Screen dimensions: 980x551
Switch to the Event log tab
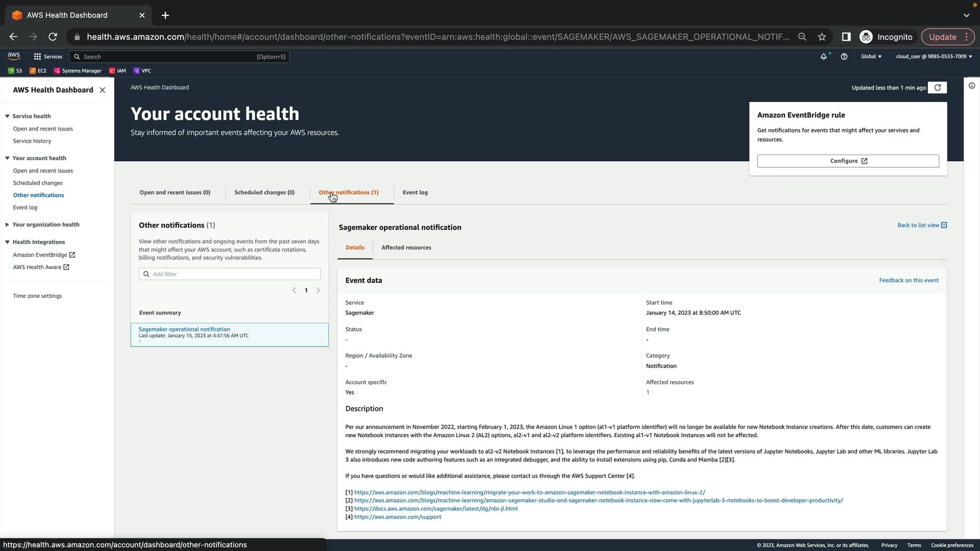pos(415,192)
